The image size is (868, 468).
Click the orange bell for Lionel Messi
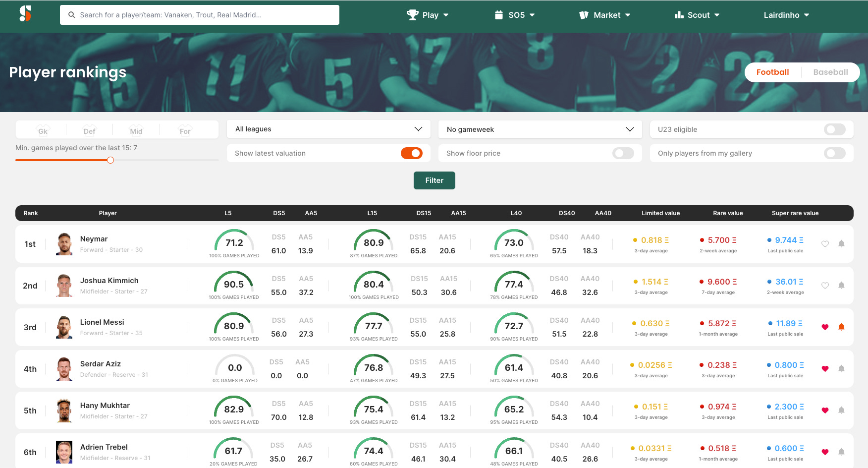click(841, 327)
